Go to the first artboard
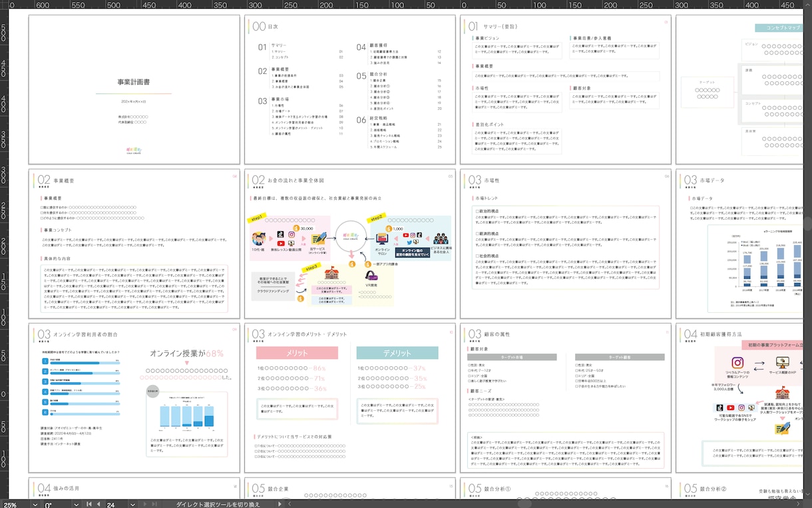The image size is (812, 508). coord(89,504)
